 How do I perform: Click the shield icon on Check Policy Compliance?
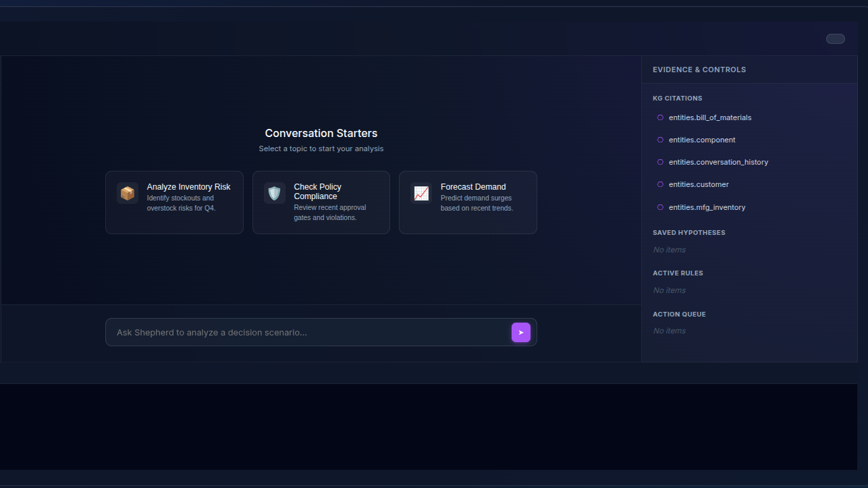(x=274, y=193)
